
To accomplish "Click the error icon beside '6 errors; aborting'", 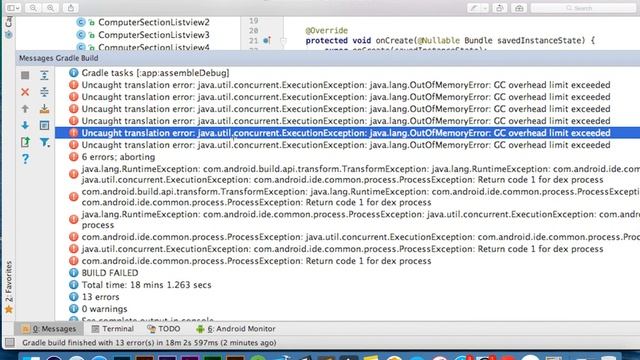I will click(73, 157).
